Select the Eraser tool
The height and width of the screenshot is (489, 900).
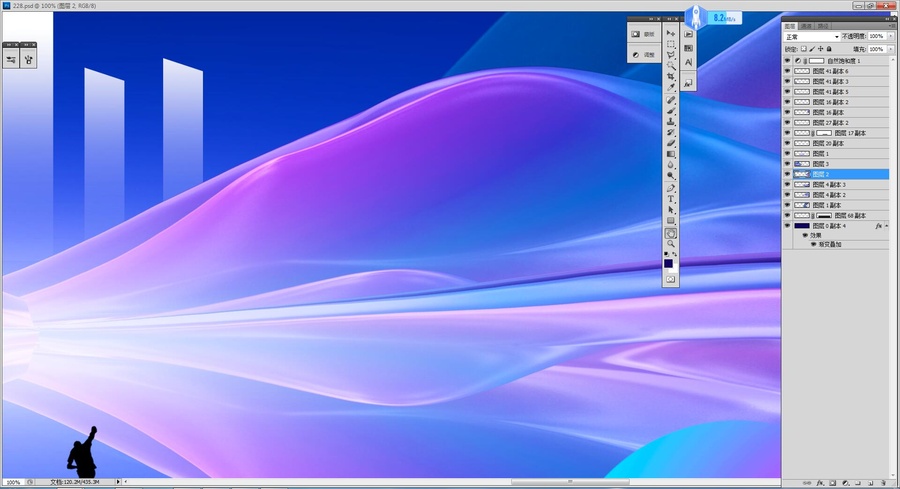670,143
